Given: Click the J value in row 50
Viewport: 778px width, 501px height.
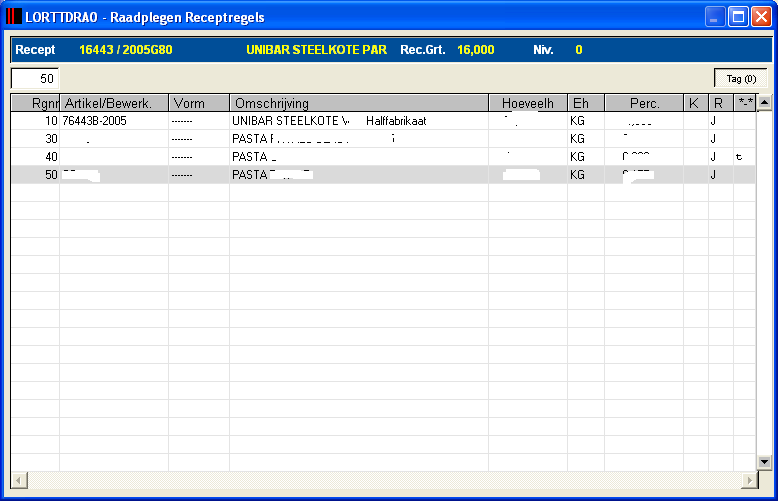Looking at the screenshot, I should click(713, 175).
